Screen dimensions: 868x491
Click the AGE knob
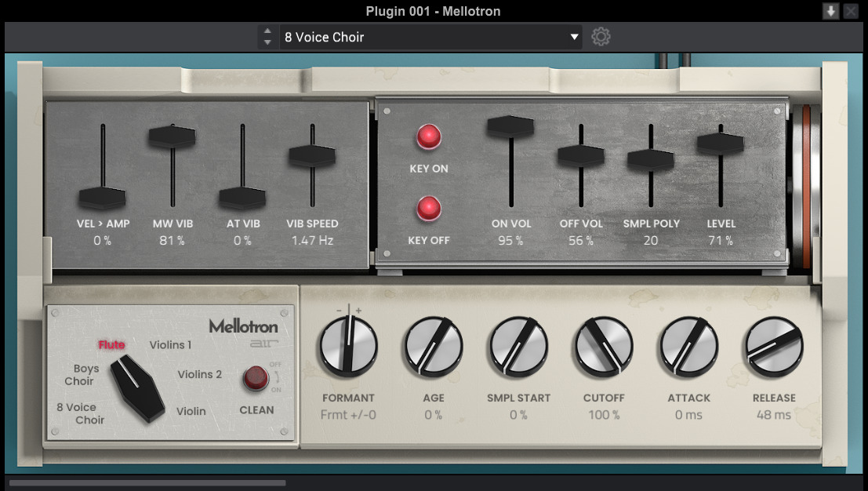434,347
